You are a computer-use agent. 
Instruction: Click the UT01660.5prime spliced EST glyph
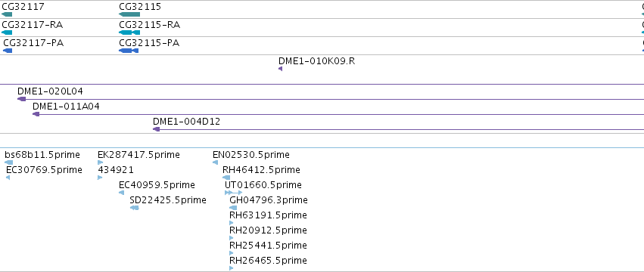coord(233,193)
